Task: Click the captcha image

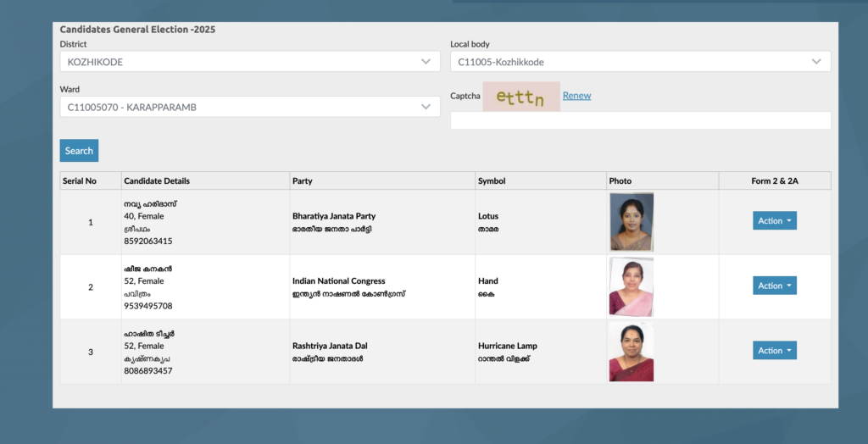Action: [x=521, y=97]
